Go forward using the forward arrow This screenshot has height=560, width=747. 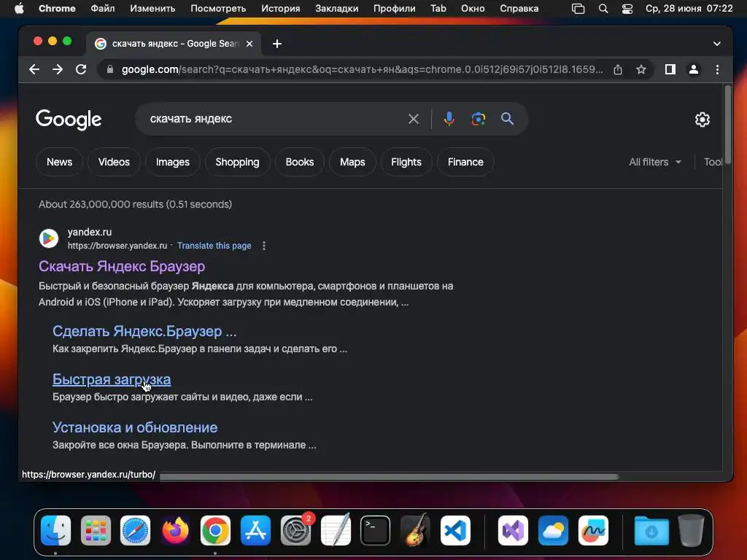(x=58, y=69)
